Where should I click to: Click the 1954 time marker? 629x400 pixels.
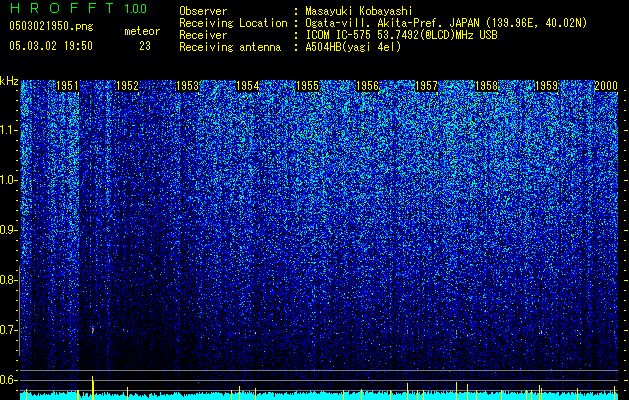(x=248, y=86)
